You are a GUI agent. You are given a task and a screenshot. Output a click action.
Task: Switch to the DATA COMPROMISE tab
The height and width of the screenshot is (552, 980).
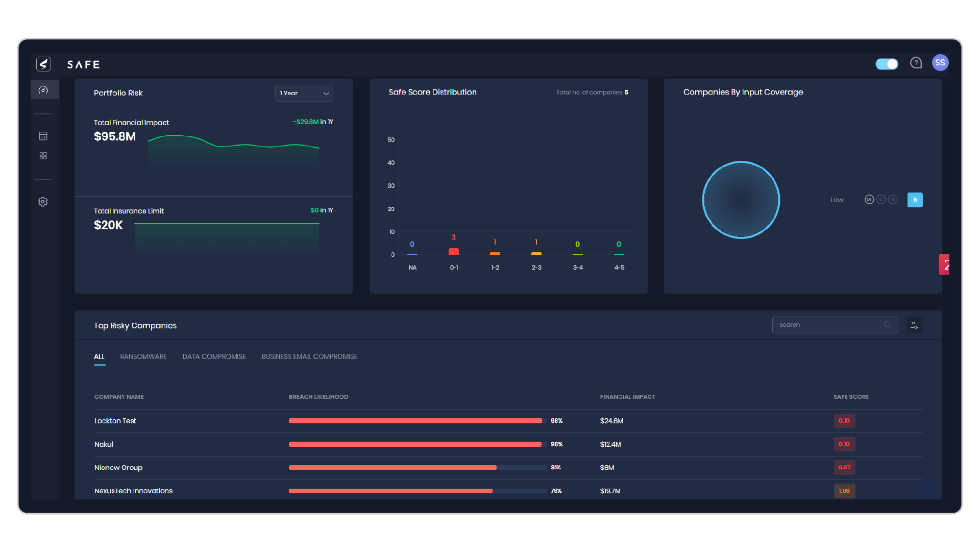click(214, 356)
